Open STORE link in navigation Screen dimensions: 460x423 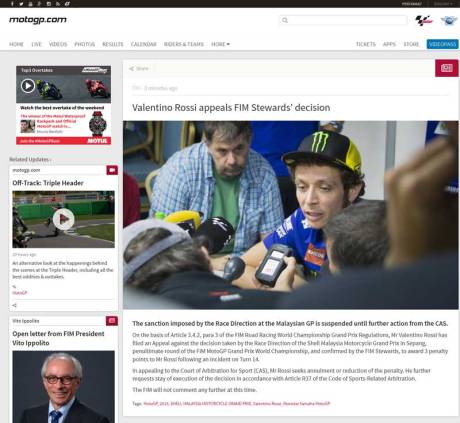[411, 44]
